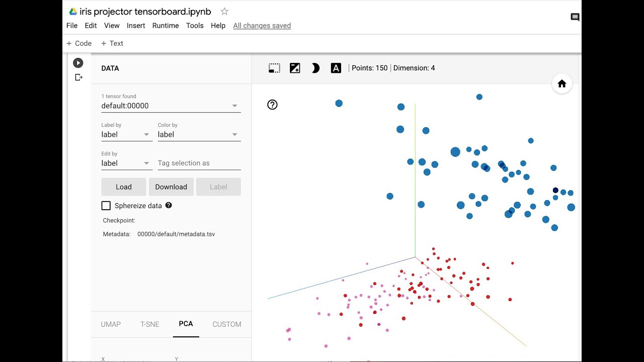Enable the Sphereize data checkbox

point(106,206)
